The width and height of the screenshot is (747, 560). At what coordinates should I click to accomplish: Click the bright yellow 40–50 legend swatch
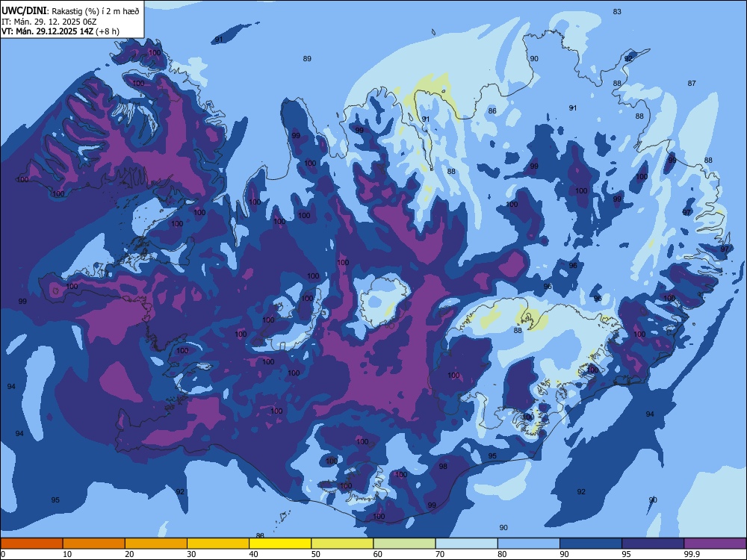click(280, 544)
